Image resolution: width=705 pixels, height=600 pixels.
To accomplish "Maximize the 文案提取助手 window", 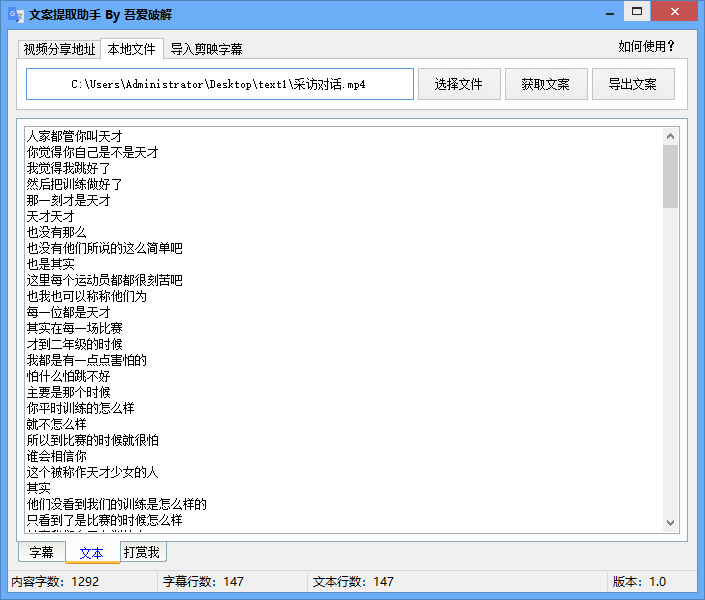I will coord(637,11).
